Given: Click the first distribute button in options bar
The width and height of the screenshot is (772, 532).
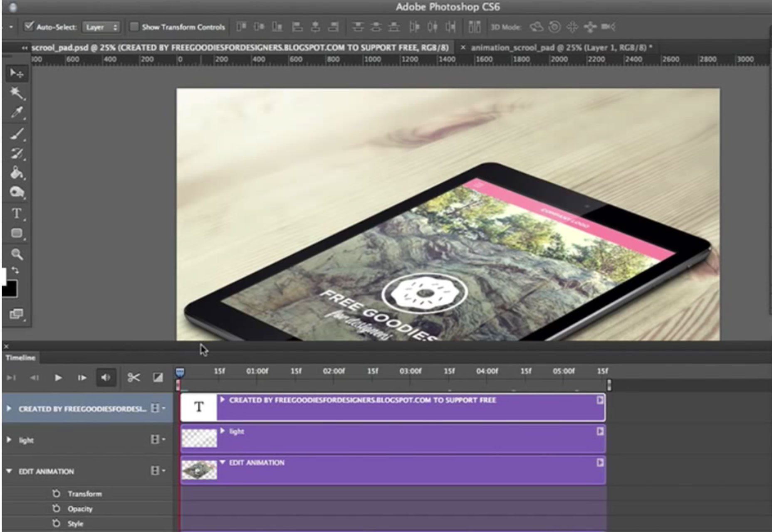Looking at the screenshot, I should pos(358,27).
